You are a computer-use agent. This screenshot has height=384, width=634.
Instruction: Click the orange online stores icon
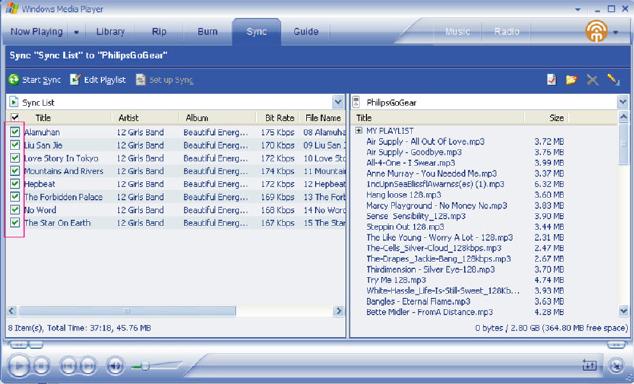[596, 31]
